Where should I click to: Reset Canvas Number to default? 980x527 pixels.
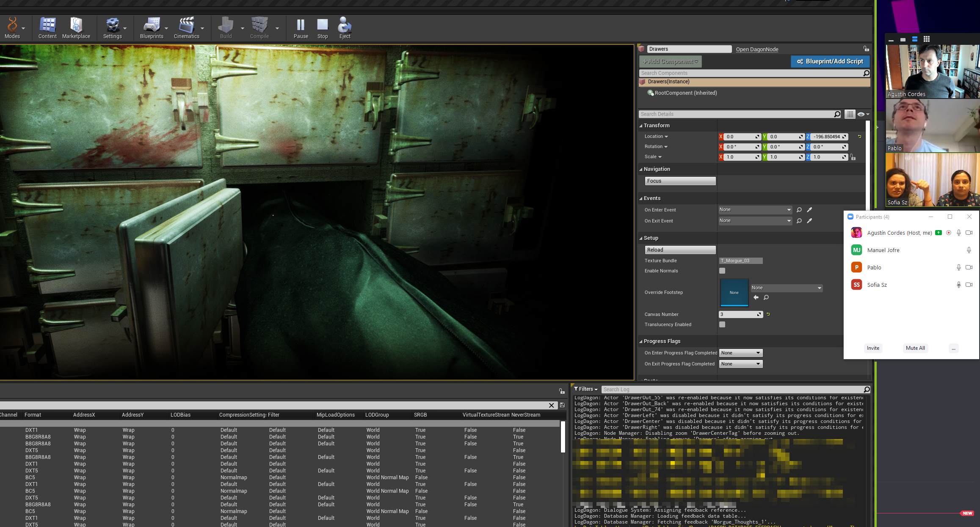(x=768, y=314)
